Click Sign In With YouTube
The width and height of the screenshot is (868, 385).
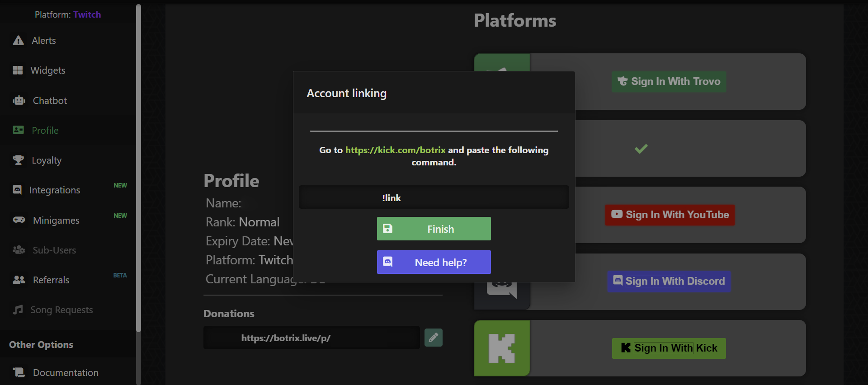[x=670, y=215]
